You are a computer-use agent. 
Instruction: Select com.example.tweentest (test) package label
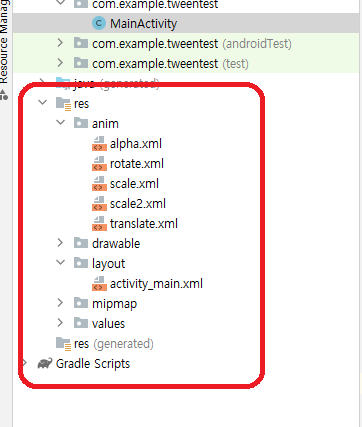[170, 64]
